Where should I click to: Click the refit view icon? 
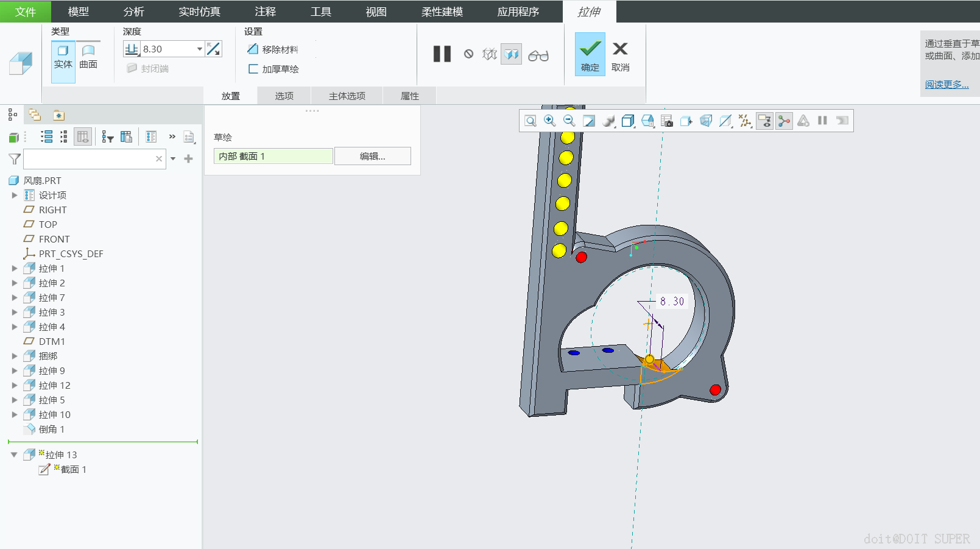pos(531,121)
